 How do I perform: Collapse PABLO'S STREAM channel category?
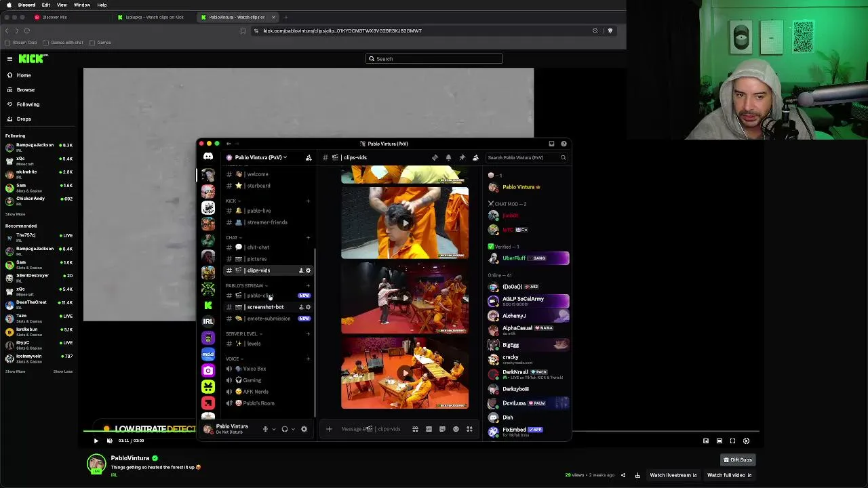coord(246,285)
